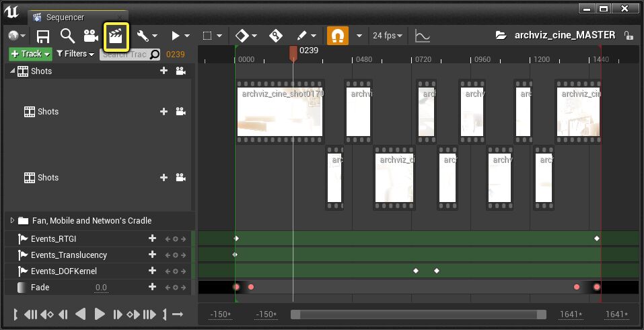Image resolution: width=644 pixels, height=330 pixels.
Task: Click the Find in Content Browser magnifier
Action: coord(67,36)
